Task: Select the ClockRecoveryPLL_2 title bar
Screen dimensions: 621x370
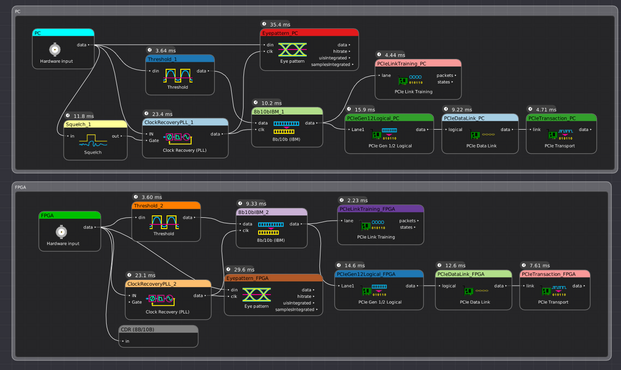Action: (168, 284)
